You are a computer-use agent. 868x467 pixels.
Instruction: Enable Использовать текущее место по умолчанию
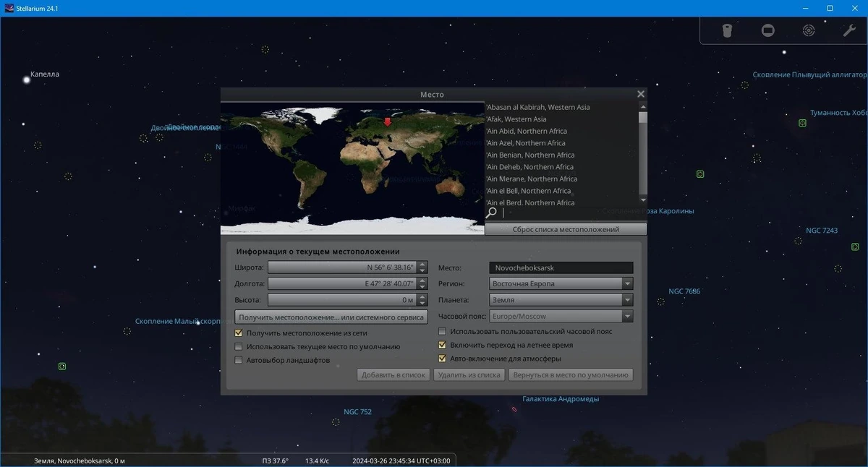(239, 346)
